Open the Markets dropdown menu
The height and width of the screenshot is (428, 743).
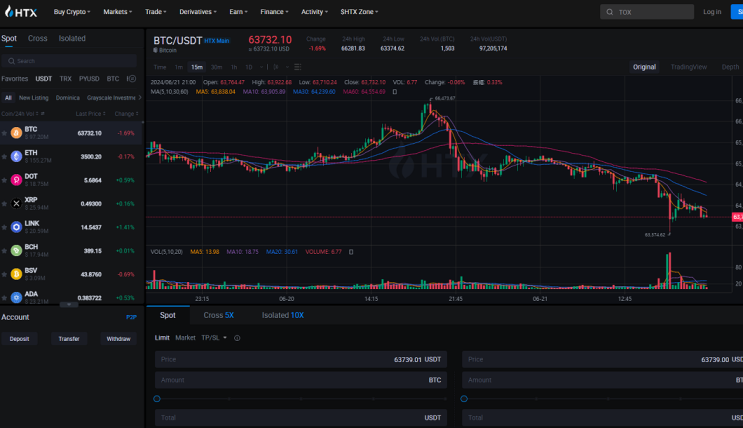(118, 12)
